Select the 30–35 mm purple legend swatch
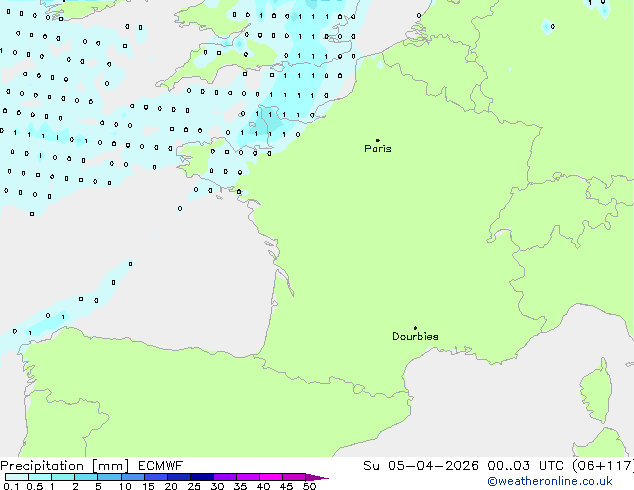This screenshot has width=634, height=490. tap(224, 477)
